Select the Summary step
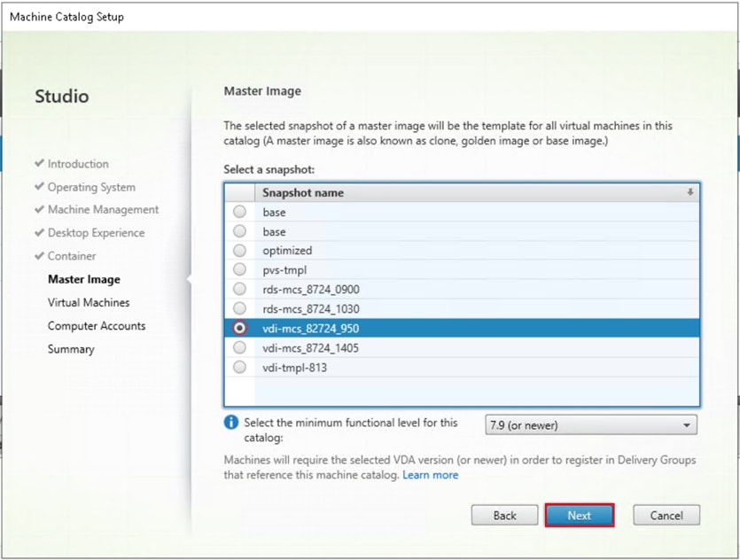740x560 pixels. tap(71, 349)
